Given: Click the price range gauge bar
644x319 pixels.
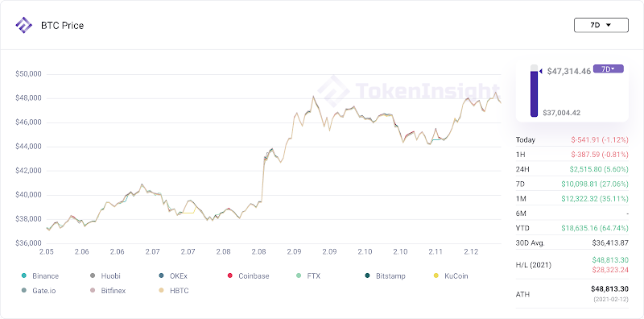Looking at the screenshot, I should pos(534,90).
